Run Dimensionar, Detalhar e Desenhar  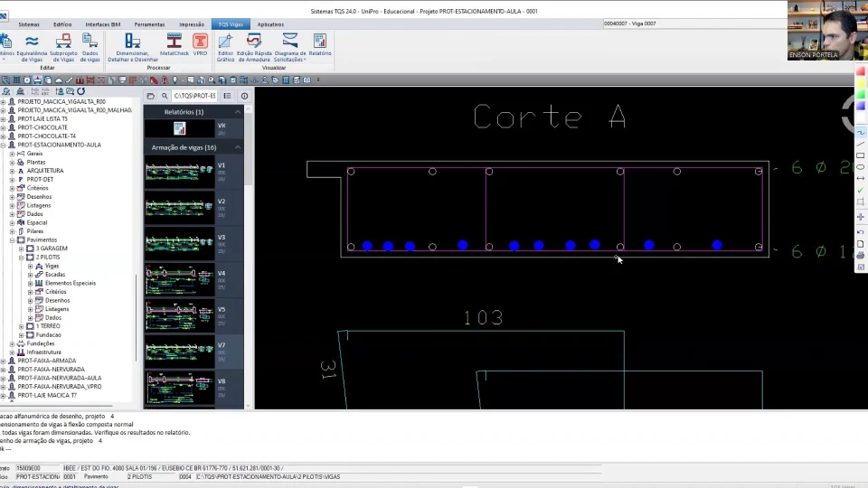tap(132, 47)
